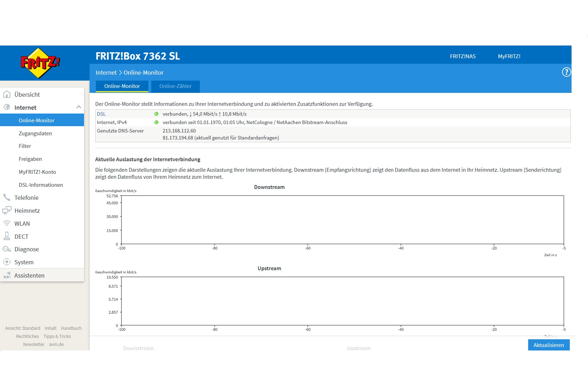Open the Rechtliches footer link
Screen dimensions: 588x368
(28, 336)
